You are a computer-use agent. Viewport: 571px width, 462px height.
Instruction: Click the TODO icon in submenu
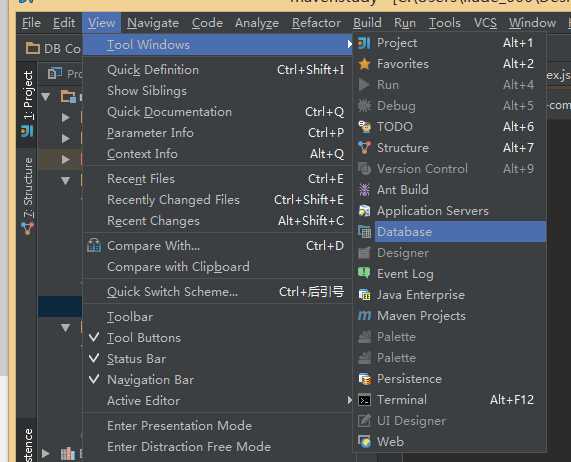point(364,127)
